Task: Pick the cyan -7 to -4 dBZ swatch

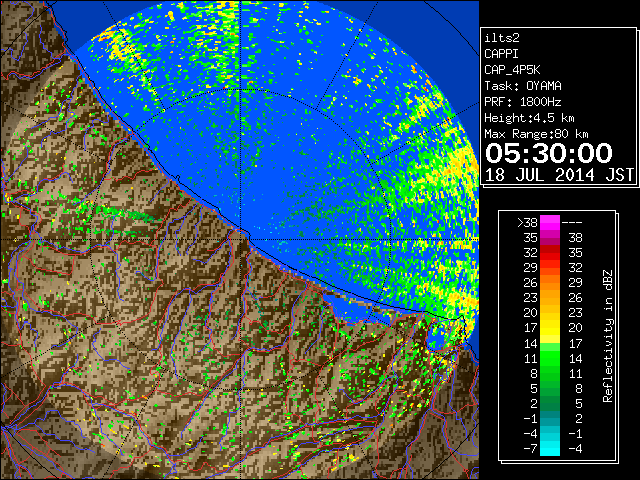Action: tap(550, 449)
